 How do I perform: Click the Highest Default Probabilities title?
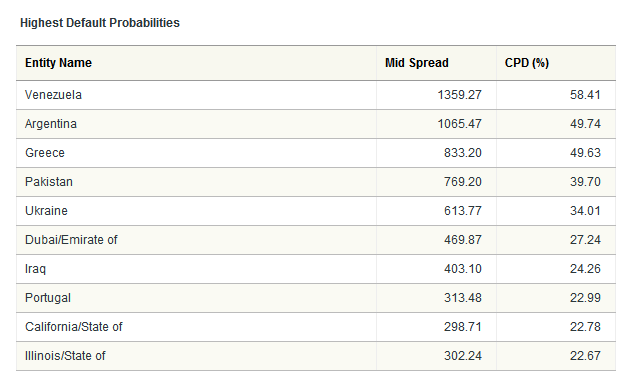point(100,23)
